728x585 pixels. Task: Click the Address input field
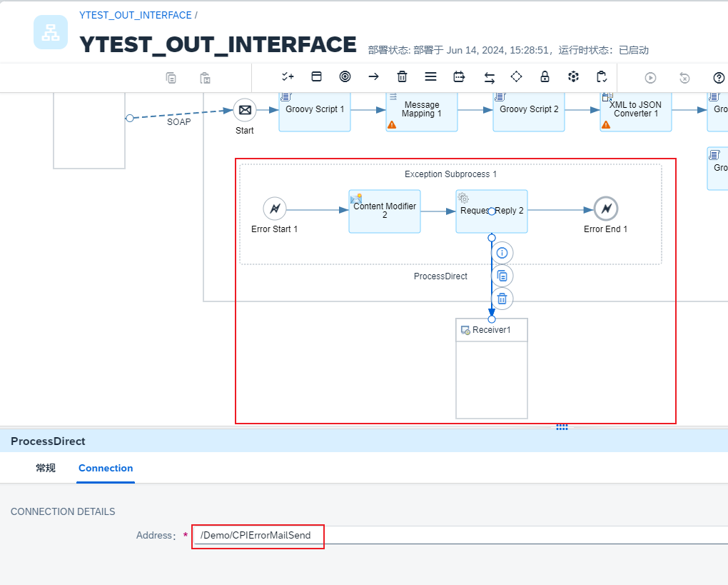(x=457, y=536)
